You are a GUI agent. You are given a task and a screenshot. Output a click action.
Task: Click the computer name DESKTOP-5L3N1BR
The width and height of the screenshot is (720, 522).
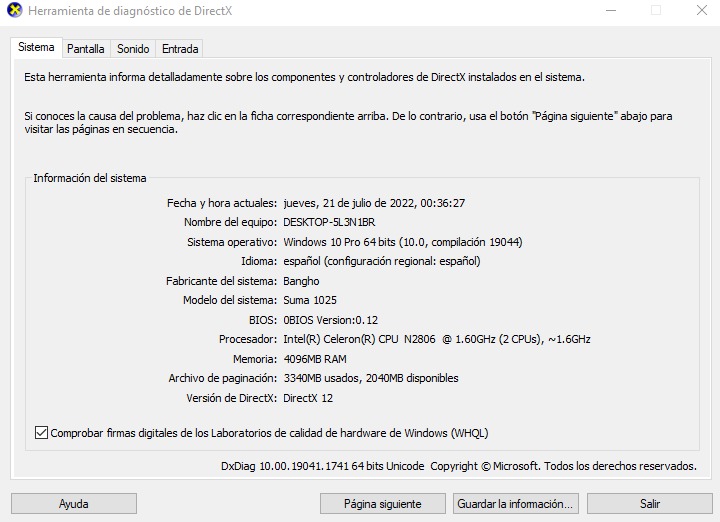(329, 222)
